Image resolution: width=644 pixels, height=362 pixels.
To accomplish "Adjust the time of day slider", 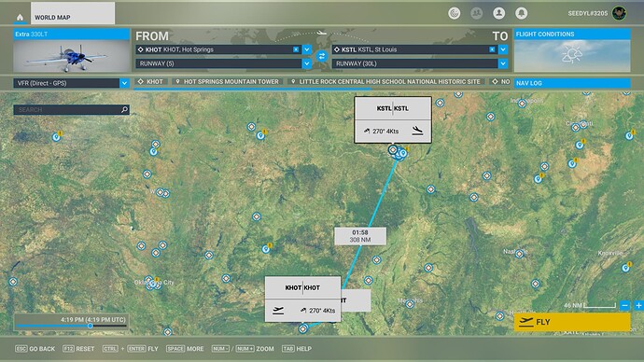I will click(x=90, y=326).
